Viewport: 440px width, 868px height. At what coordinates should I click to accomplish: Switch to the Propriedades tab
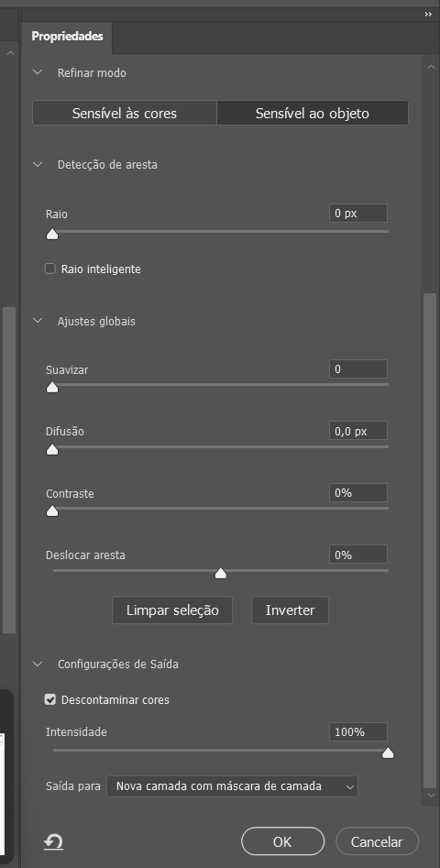(68, 37)
